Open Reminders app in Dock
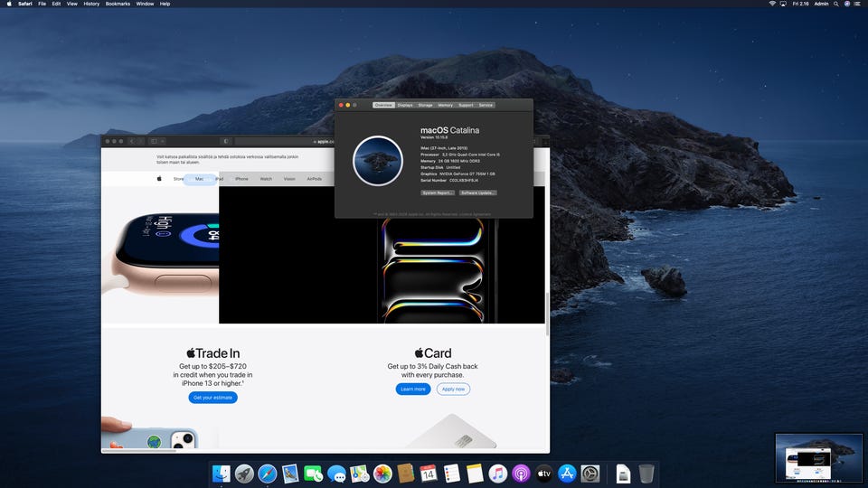 click(452, 474)
